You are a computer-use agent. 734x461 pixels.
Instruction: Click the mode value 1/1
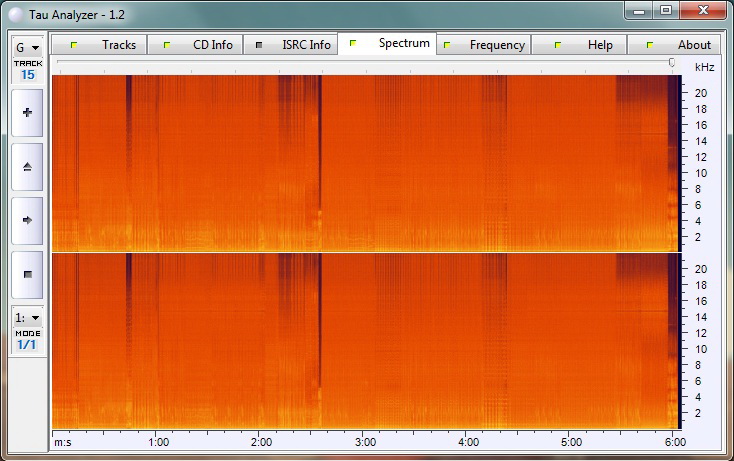click(x=27, y=345)
